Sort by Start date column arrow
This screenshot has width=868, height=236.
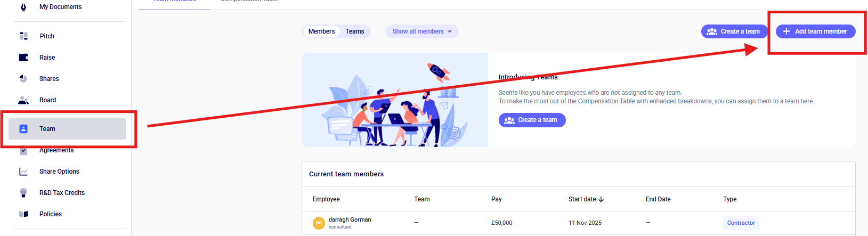point(601,199)
